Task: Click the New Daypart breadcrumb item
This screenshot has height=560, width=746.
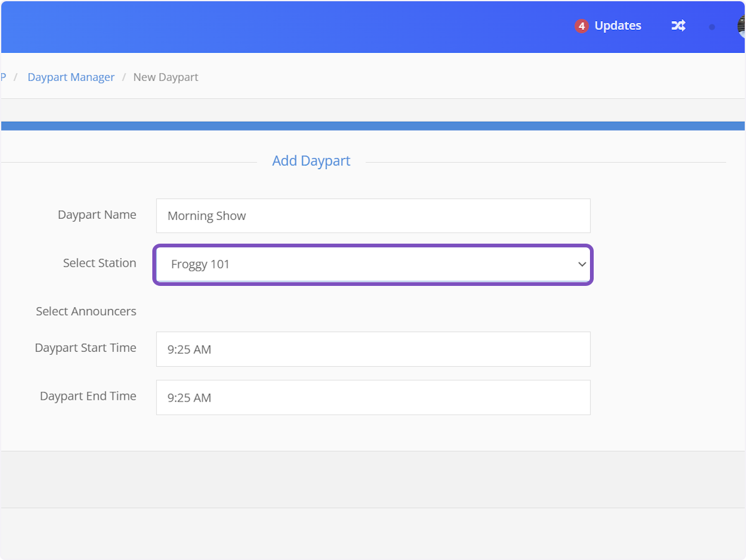Action: coord(165,77)
